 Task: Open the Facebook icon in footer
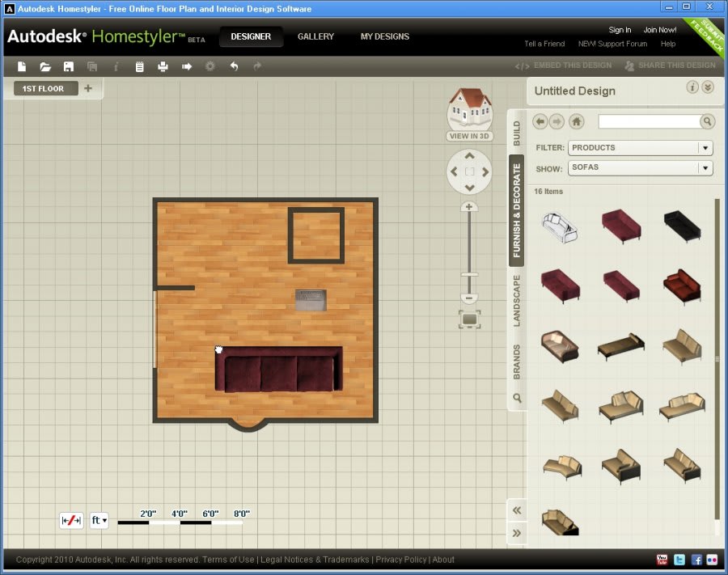(x=696, y=560)
